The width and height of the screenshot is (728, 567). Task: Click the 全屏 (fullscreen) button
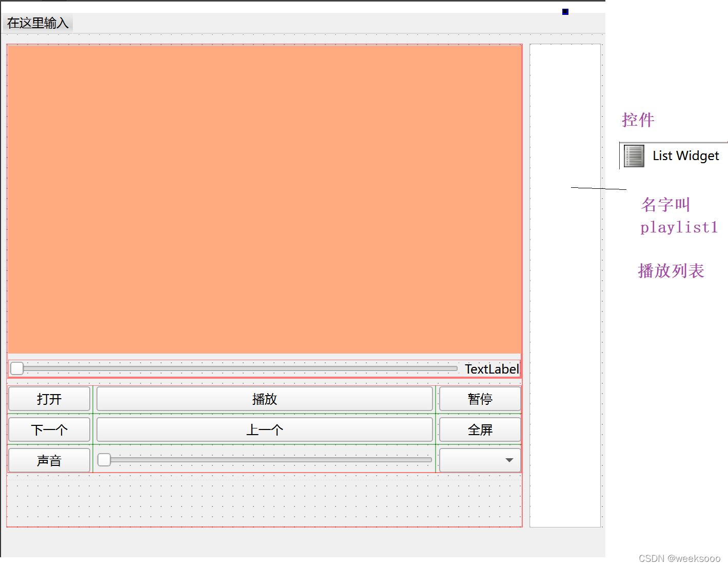point(480,429)
